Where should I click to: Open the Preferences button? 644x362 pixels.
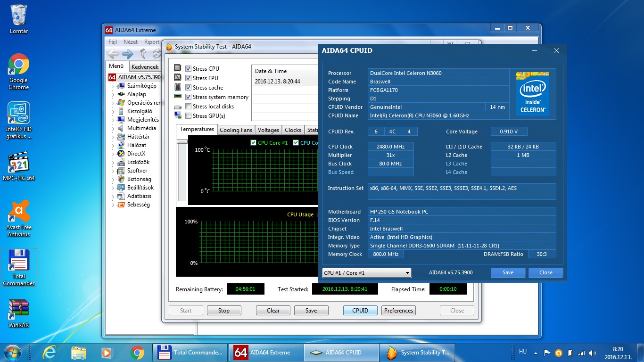pos(398,311)
